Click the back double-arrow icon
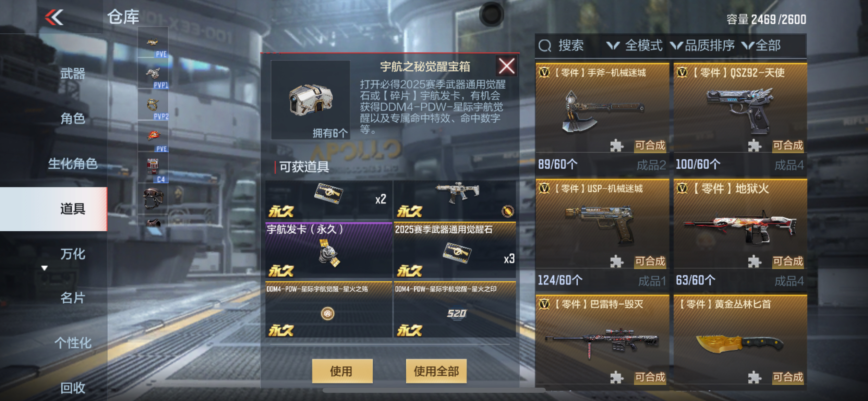The height and width of the screenshot is (401, 868). [54, 17]
